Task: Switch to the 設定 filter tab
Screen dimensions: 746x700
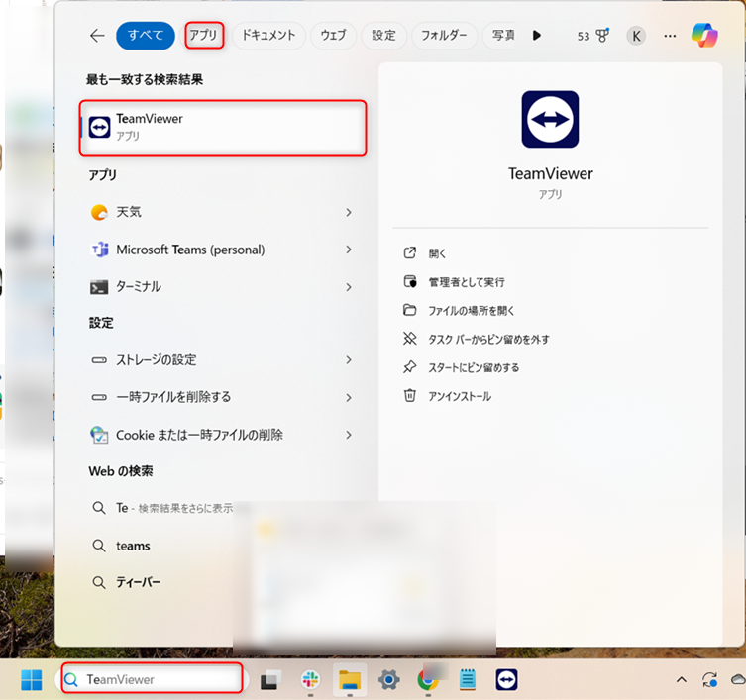Action: pyautogui.click(x=383, y=36)
